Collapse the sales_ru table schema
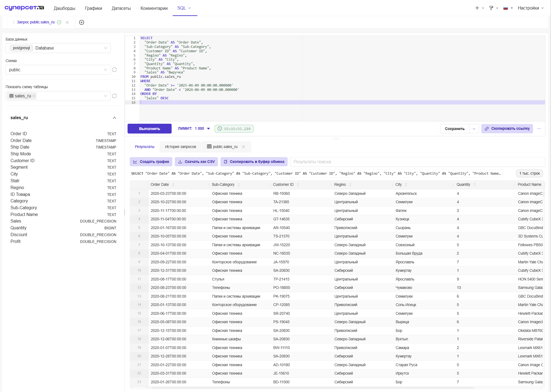The width and height of the screenshot is (551, 392). pyautogui.click(x=114, y=118)
